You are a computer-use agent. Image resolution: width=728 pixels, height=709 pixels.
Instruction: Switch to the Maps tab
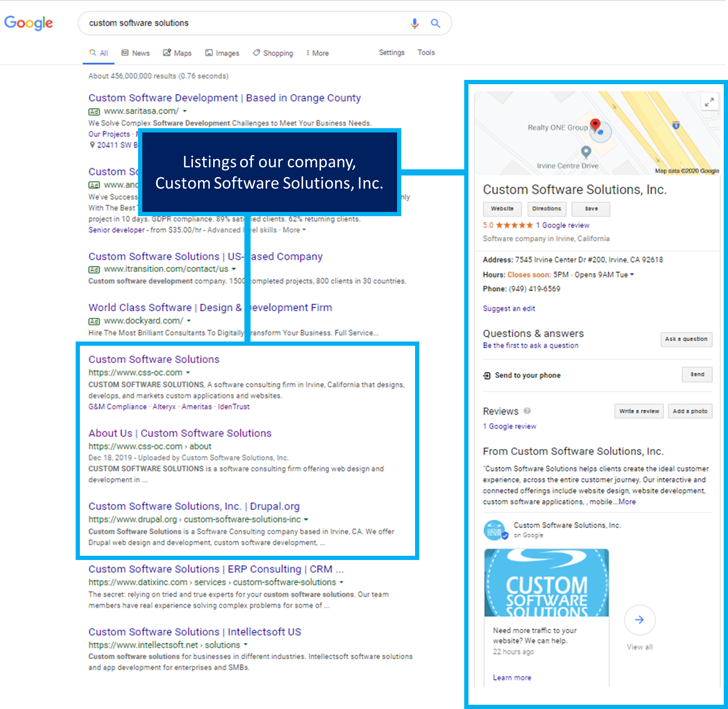(177, 53)
